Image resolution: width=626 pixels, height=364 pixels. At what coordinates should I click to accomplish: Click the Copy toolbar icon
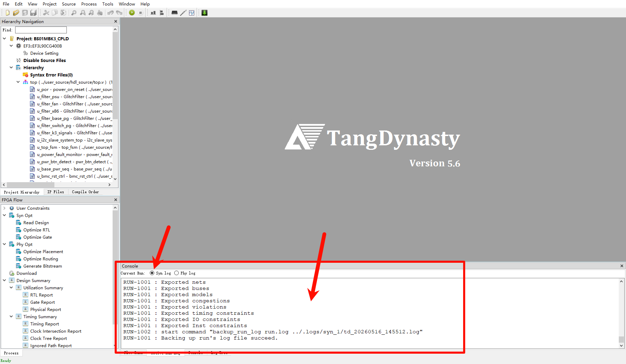55,13
